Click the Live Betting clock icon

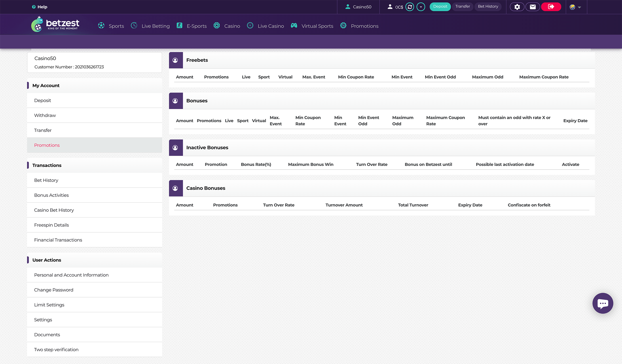134,26
